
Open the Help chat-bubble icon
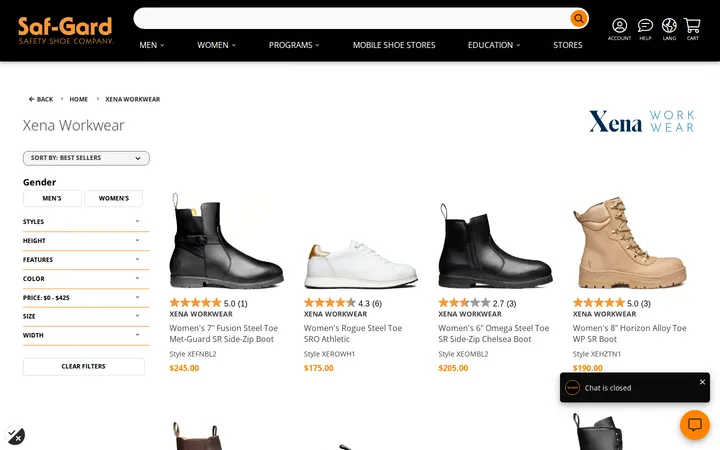[645, 29]
